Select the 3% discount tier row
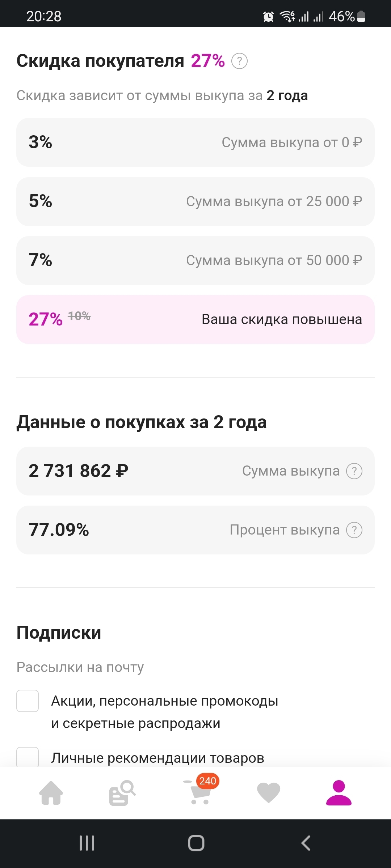Screen dimensions: 391x868 click(x=195, y=142)
